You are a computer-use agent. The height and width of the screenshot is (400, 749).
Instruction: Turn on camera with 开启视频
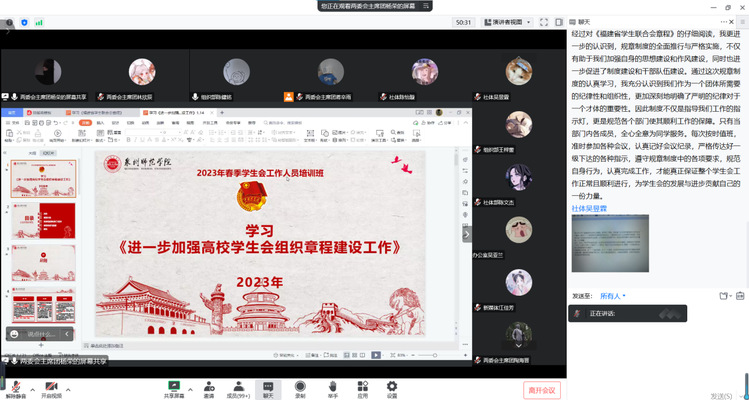[x=50, y=387]
